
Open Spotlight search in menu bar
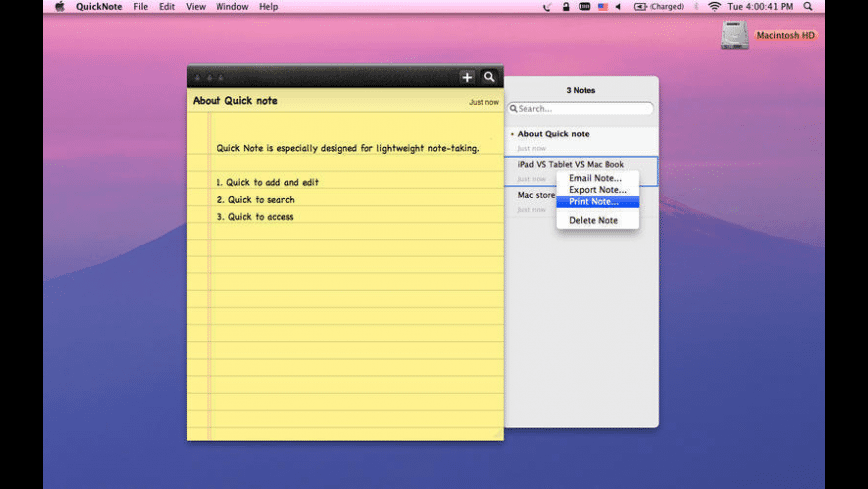pyautogui.click(x=808, y=7)
